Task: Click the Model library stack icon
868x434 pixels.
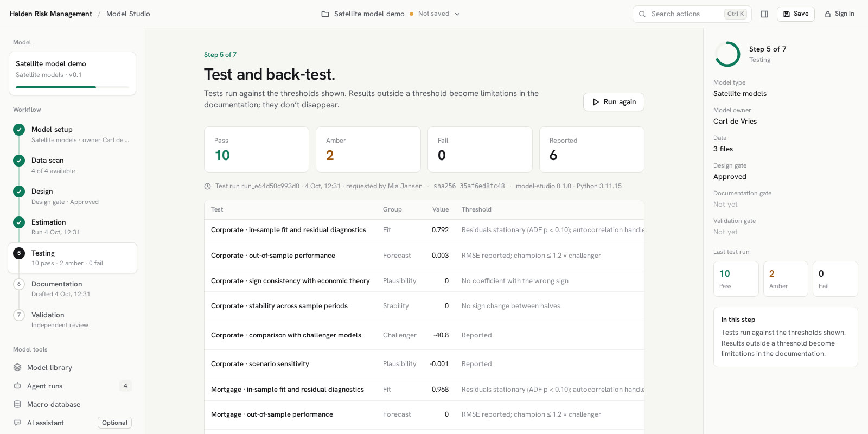Action: point(17,367)
